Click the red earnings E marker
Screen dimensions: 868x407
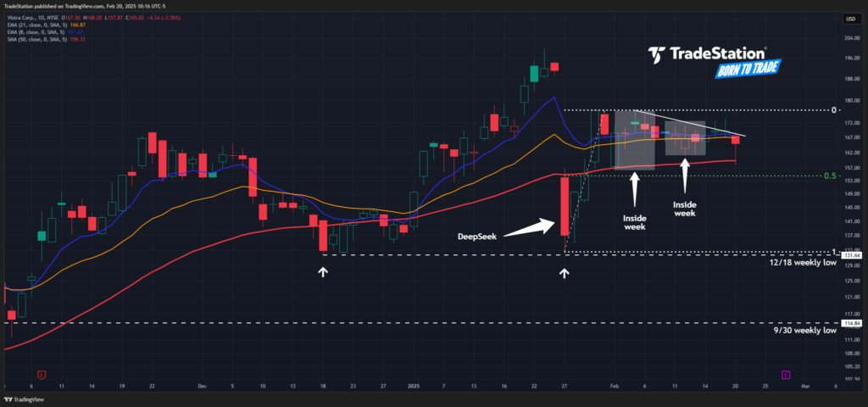coord(41,375)
